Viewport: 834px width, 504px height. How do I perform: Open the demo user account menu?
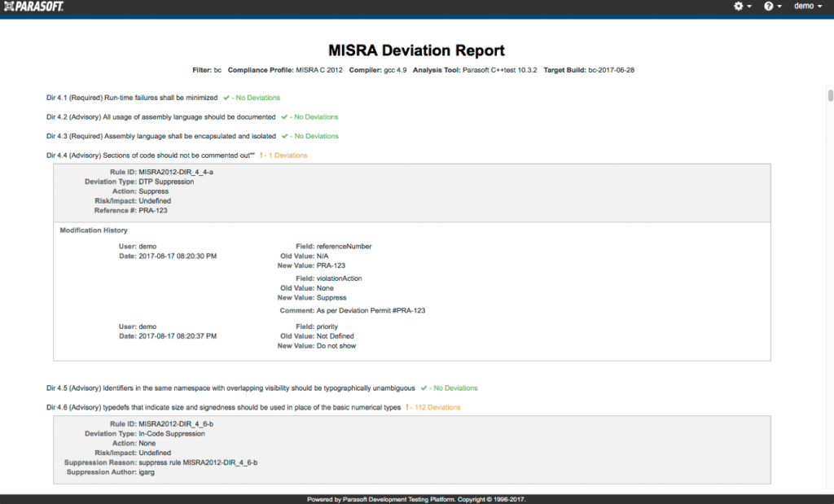tap(805, 6)
